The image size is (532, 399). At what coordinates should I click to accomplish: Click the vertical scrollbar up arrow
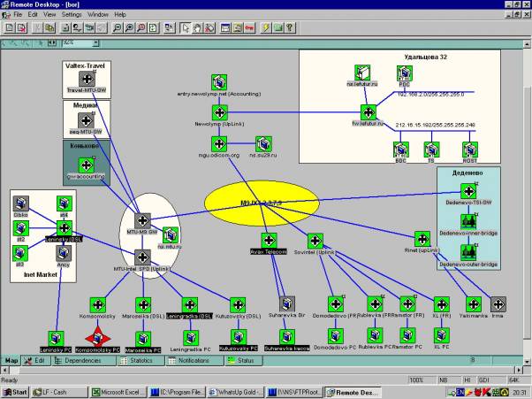tap(527, 44)
